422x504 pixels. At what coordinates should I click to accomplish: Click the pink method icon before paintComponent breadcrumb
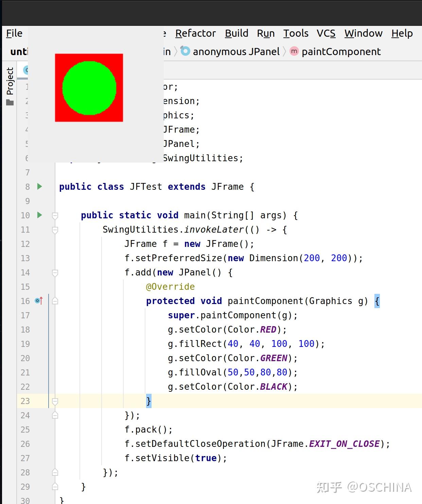[294, 51]
